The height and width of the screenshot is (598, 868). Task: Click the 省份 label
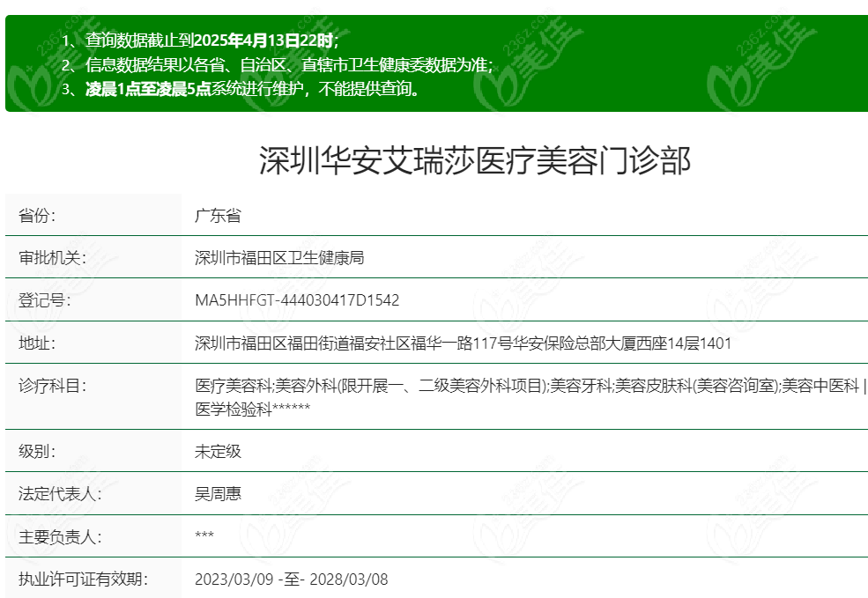(37, 215)
